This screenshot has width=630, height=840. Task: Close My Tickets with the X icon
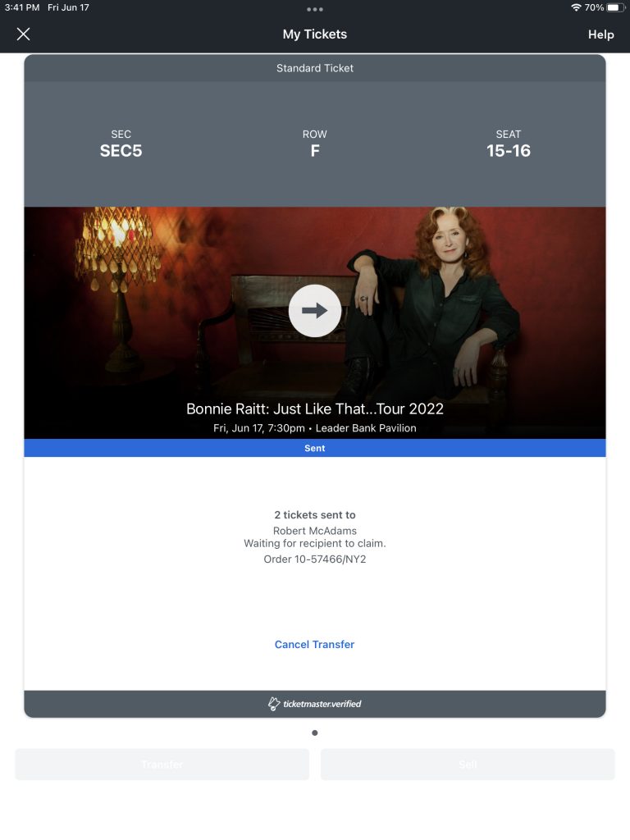[23, 34]
